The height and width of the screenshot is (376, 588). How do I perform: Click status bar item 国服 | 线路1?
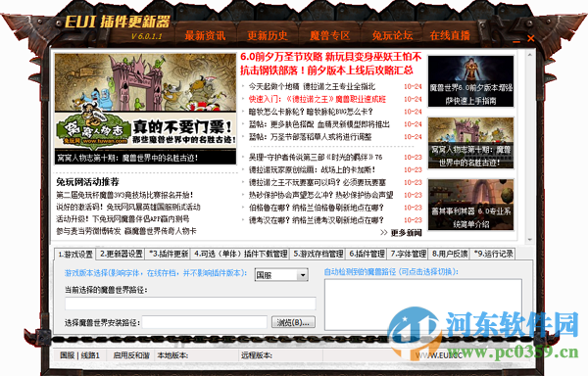[x=80, y=355]
